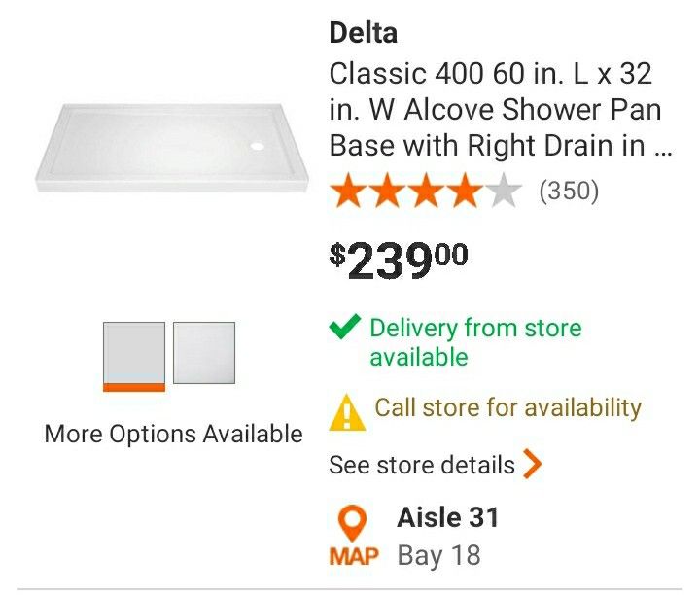Click the yellow warning triangle icon
This screenshot has height=595, width=700.
click(347, 412)
